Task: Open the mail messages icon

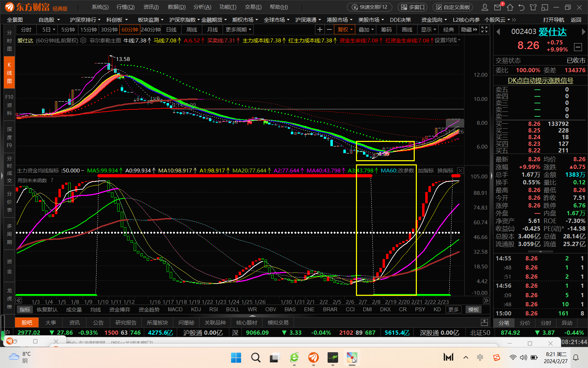Action: [497, 7]
